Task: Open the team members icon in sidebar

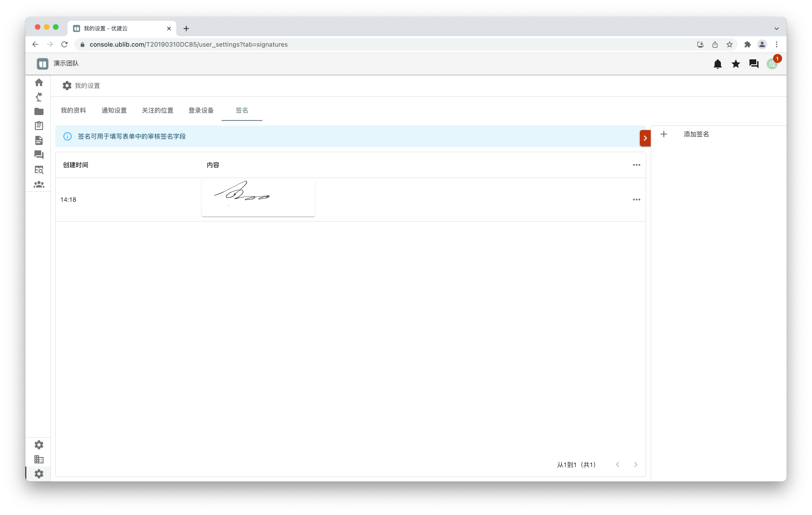Action: tap(39, 184)
